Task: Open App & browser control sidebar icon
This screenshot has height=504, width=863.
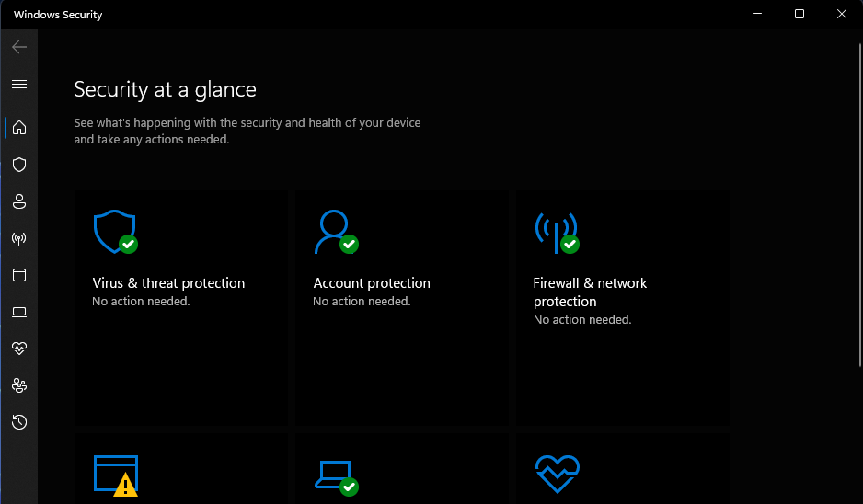Action: tap(18, 275)
